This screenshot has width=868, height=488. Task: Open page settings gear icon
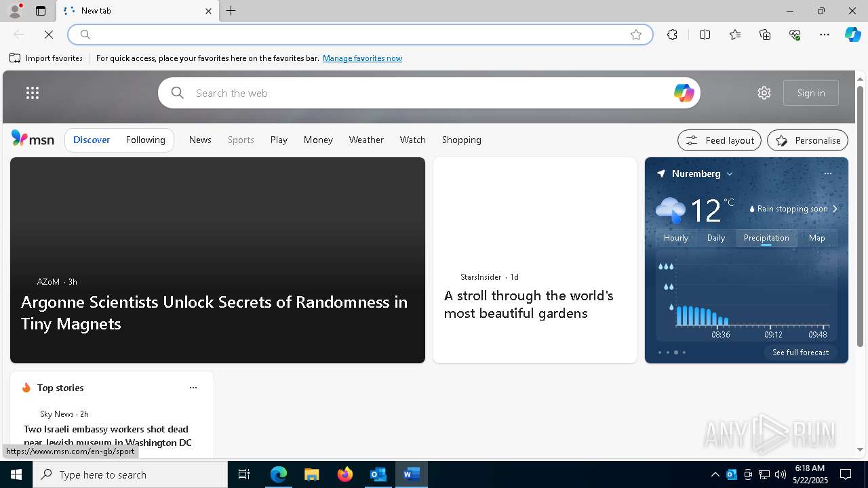[x=764, y=93]
